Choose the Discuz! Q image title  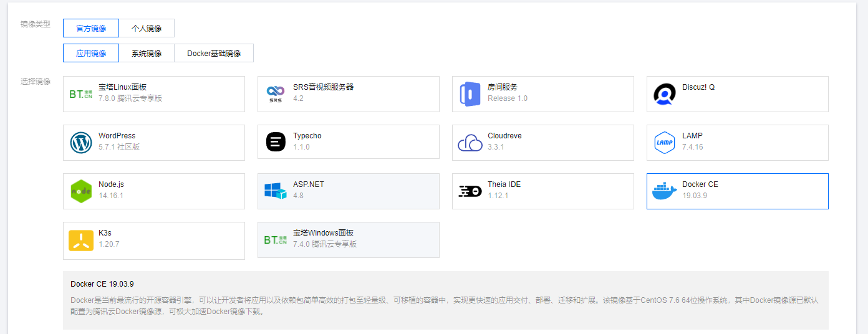(698, 87)
